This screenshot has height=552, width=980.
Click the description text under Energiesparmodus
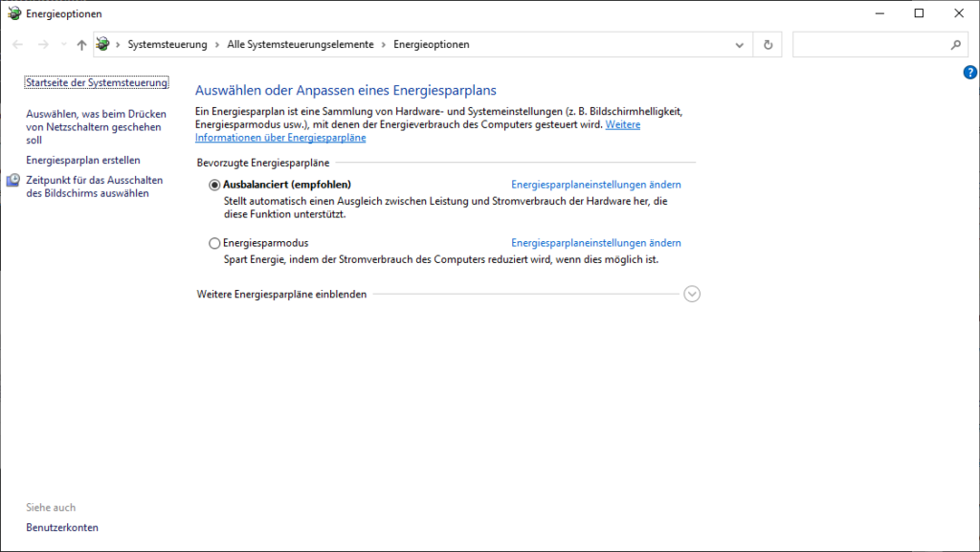coord(441,260)
